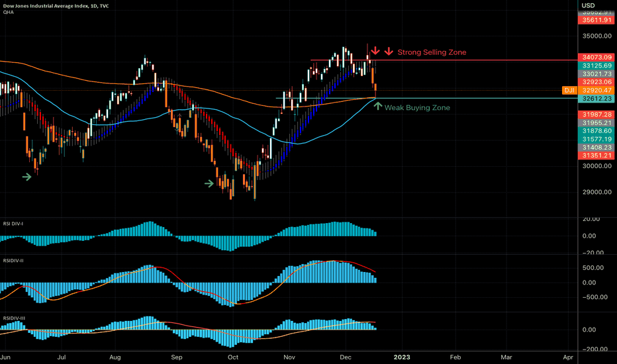Click the Nov label on time axis

289,357
